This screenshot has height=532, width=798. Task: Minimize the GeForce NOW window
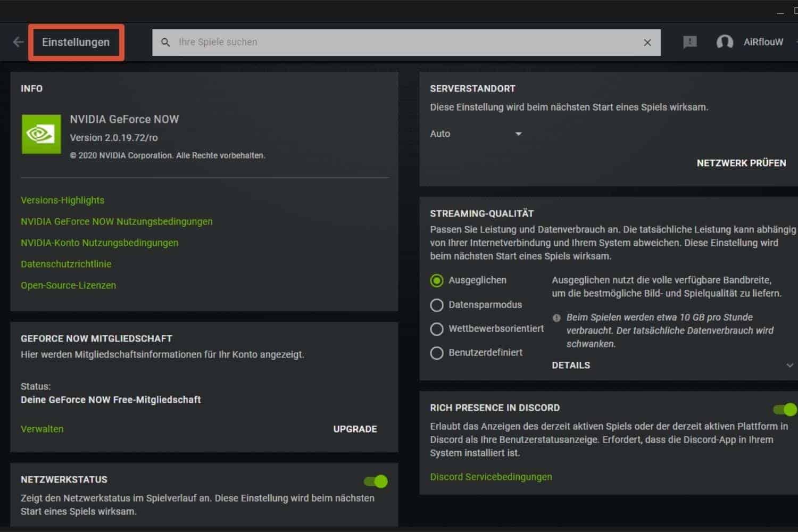pyautogui.click(x=780, y=12)
